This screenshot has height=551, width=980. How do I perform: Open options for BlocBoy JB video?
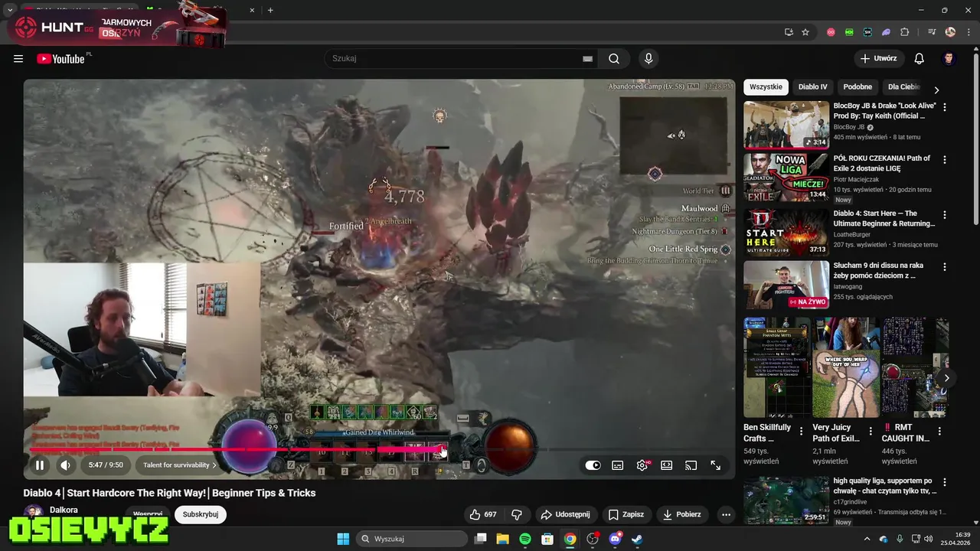coord(944,108)
